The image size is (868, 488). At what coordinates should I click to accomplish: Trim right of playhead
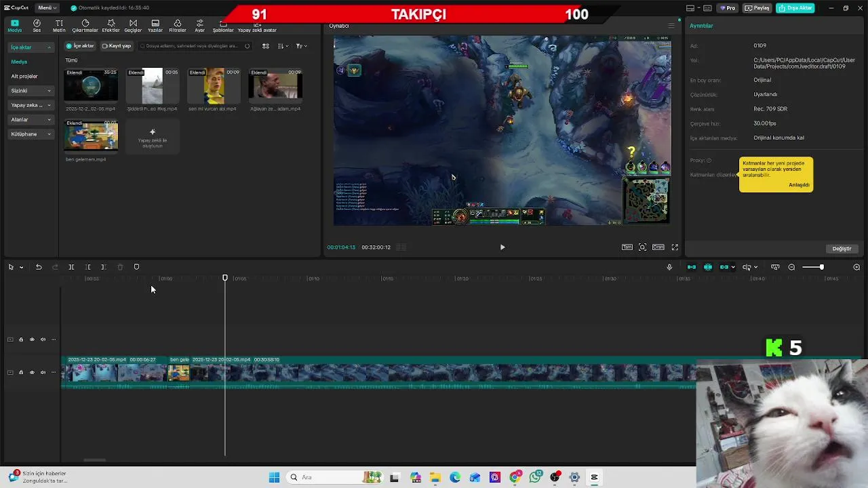coord(103,267)
